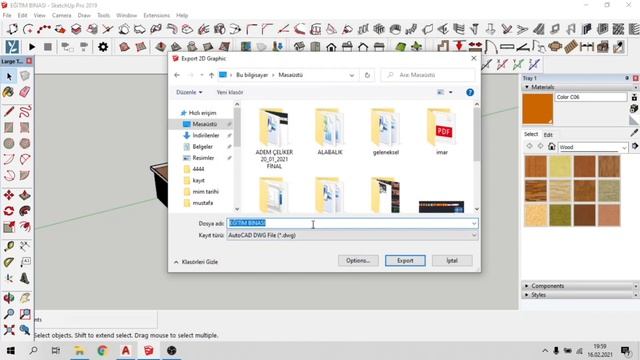Screen dimensions: 640x360
Task: Select the Polygon tool
Action: (x=24, y=143)
